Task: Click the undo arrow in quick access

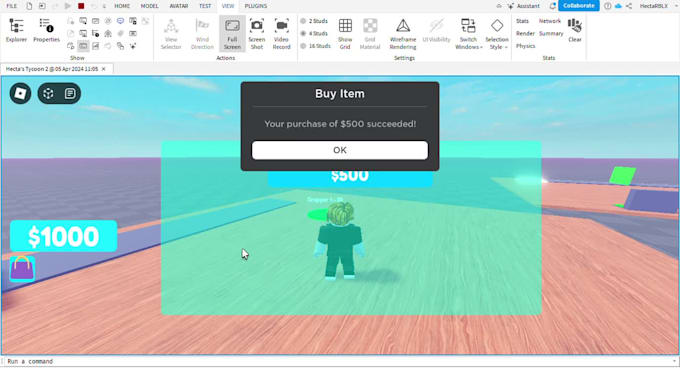Action: pos(94,6)
